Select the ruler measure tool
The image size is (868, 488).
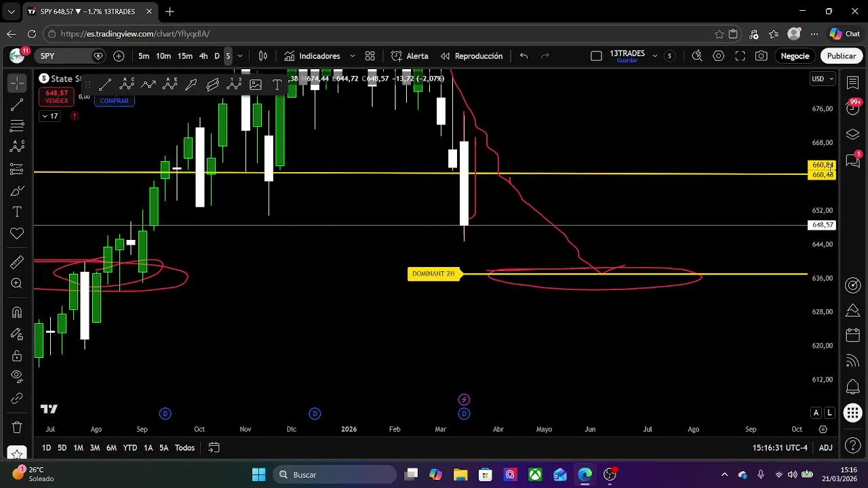[17, 262]
